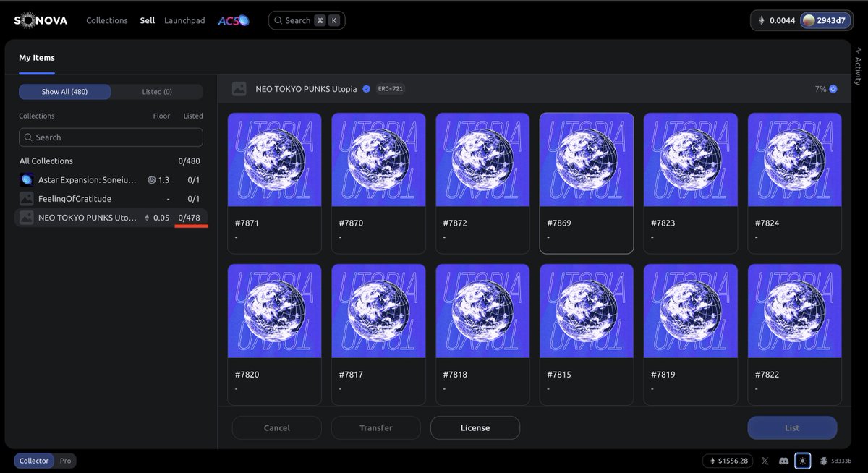Click the FeelingOfGratitude placeholder image icon
The height and width of the screenshot is (473, 868).
27,198
